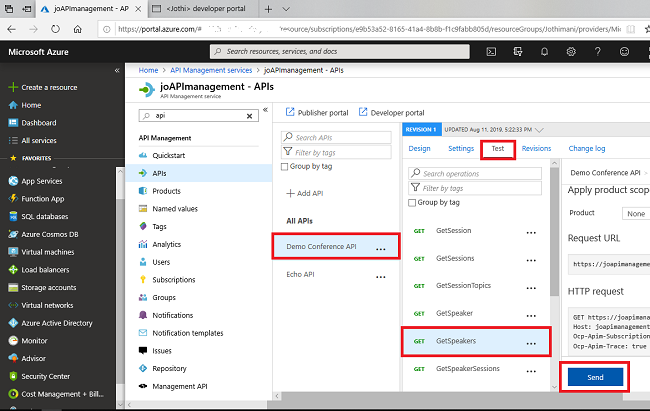Switch to the Change log tab
Viewport: 650px width, 411px height.
587,148
